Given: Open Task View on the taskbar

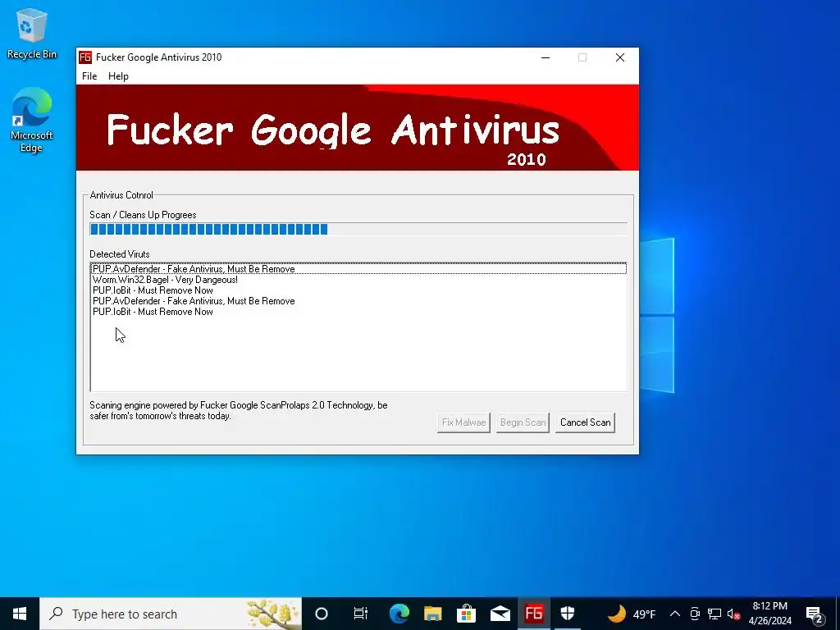Looking at the screenshot, I should 361,614.
